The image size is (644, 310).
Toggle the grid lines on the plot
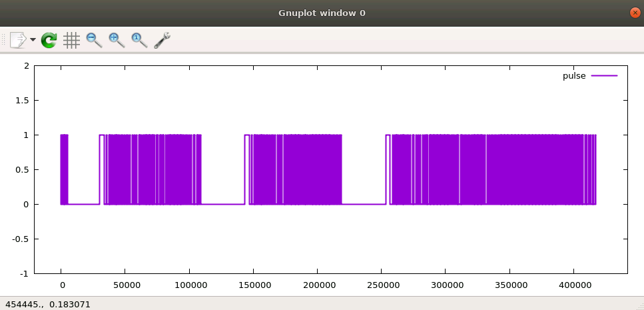tap(71, 40)
